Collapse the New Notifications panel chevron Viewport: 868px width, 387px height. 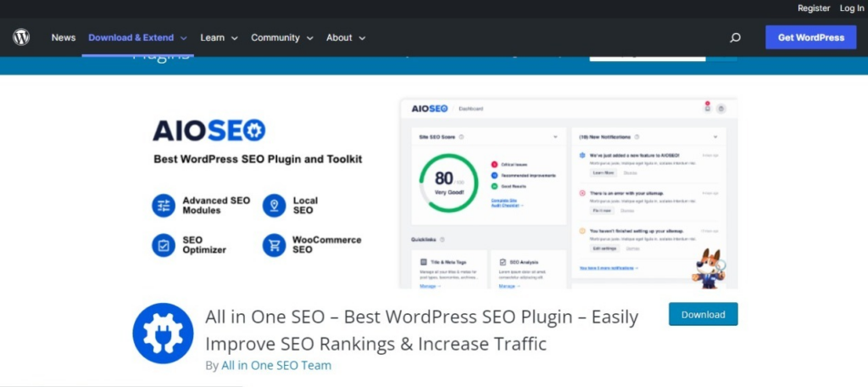click(715, 137)
